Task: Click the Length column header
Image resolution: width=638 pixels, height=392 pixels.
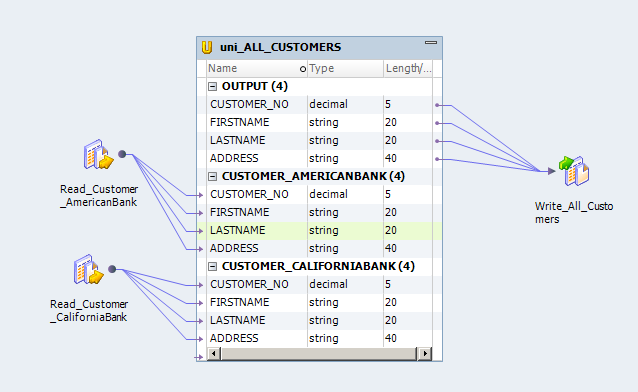Action: tap(408, 68)
